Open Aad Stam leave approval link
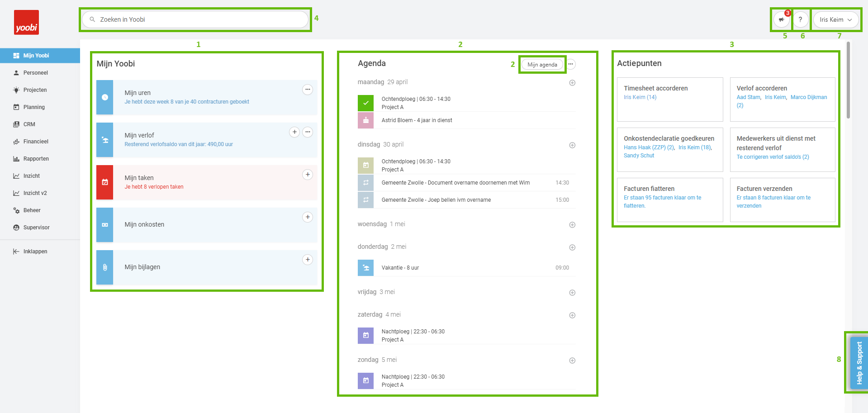868x413 pixels. (749, 97)
